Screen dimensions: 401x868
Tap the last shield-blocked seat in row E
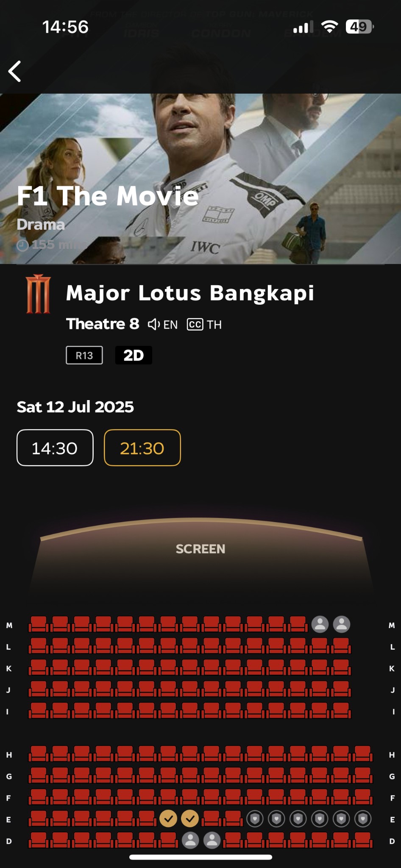(363, 819)
